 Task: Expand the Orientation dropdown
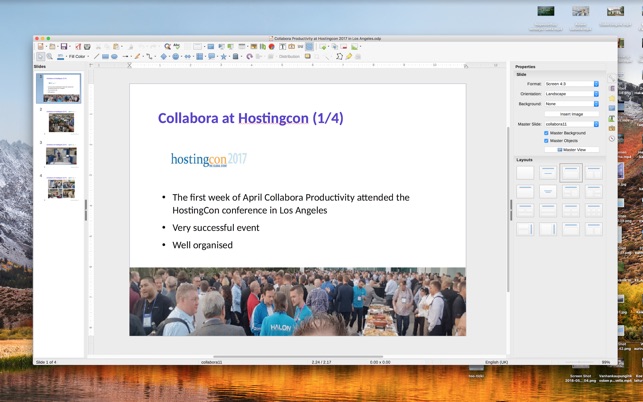coord(571,94)
